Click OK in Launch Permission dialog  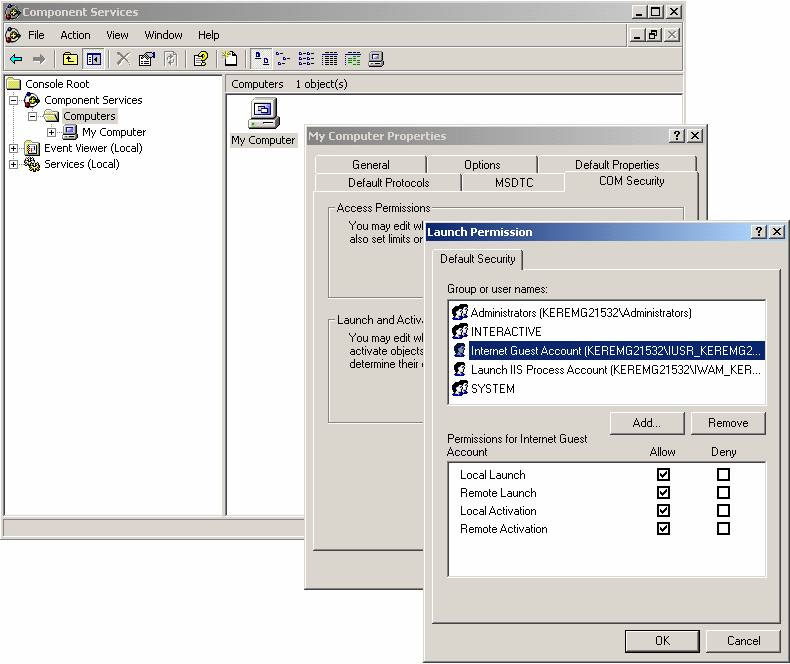pos(662,641)
